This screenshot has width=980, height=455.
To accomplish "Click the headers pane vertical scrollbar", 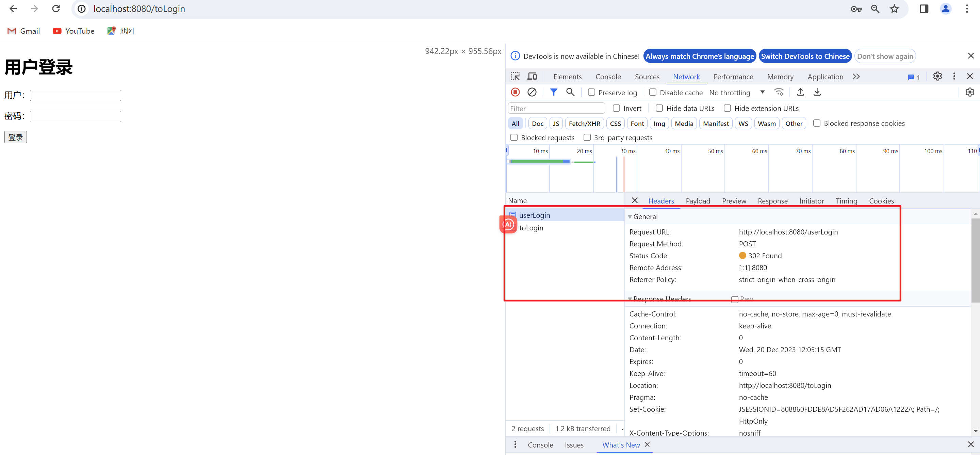I will 975,261.
